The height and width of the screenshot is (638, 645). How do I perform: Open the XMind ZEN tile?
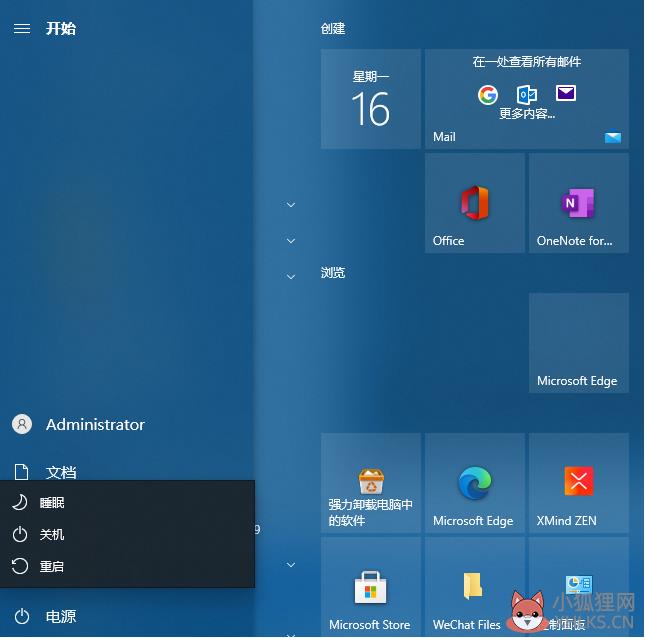579,483
